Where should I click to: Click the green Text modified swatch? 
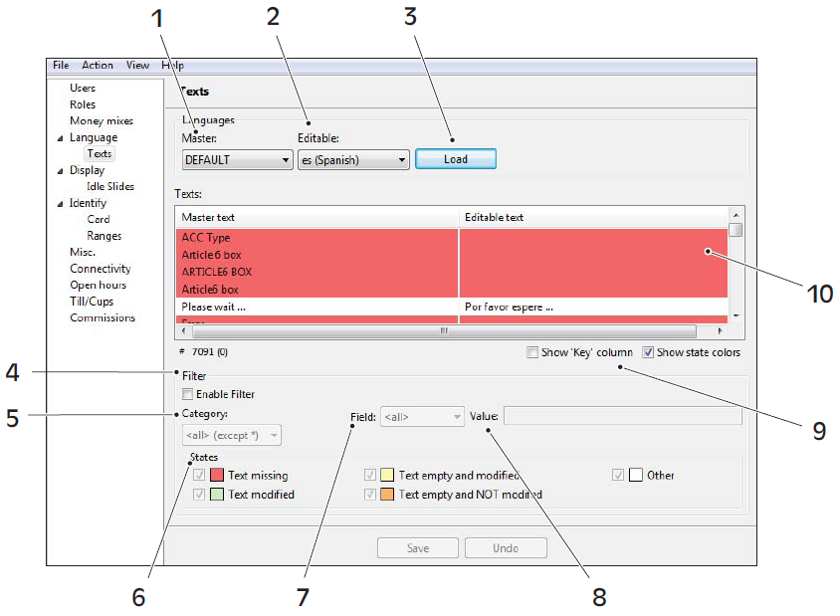pyautogui.click(x=218, y=494)
